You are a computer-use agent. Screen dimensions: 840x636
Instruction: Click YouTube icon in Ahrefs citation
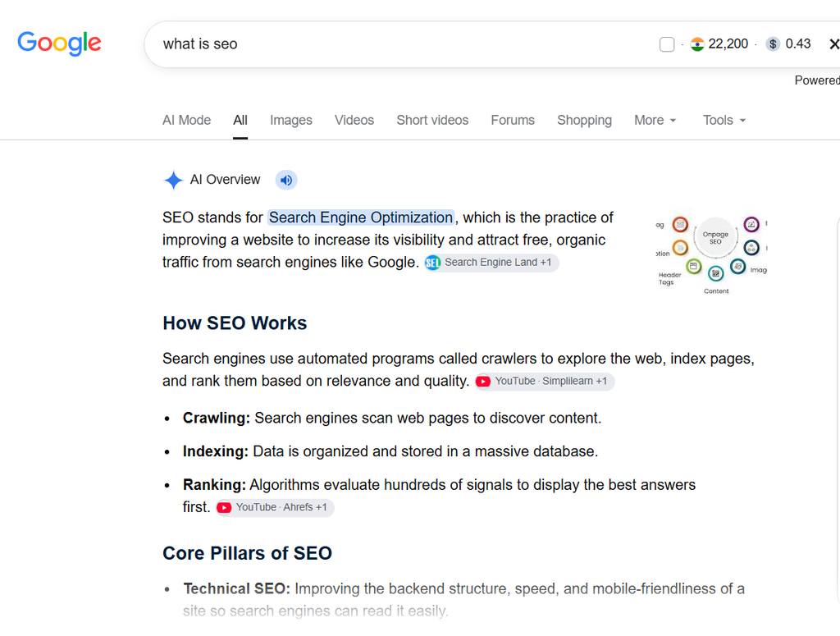(224, 507)
